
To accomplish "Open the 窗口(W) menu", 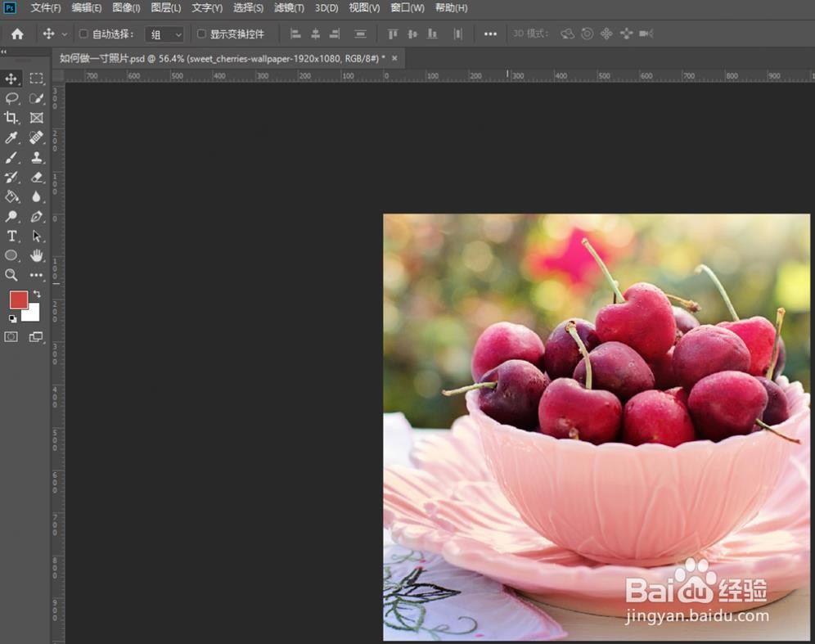I will pyautogui.click(x=407, y=8).
